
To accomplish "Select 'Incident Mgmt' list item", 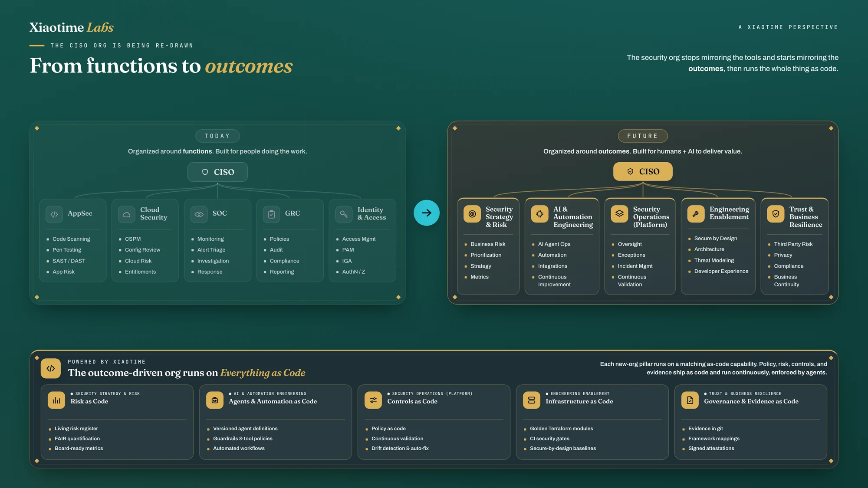I will pos(635,266).
